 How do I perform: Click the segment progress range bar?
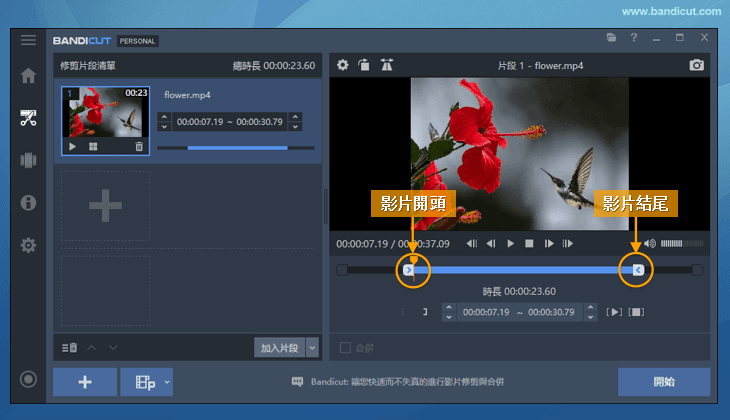click(236, 148)
